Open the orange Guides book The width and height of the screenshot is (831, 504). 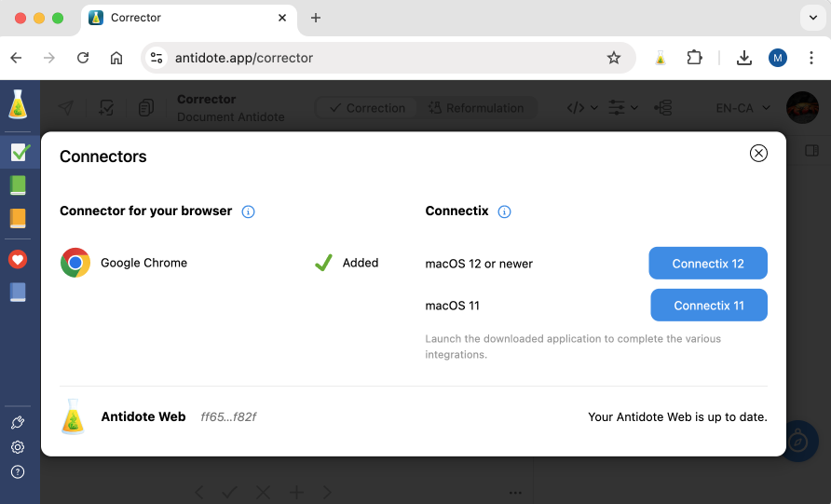point(18,219)
